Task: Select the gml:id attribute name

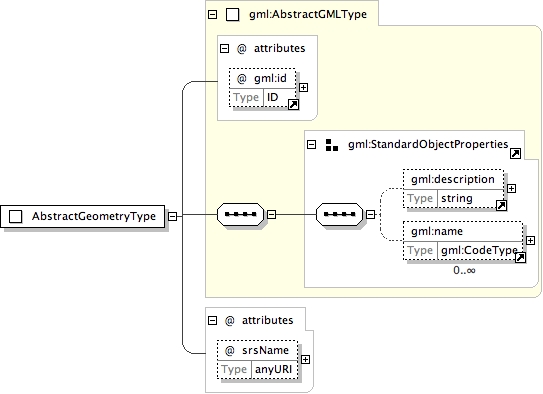Action: (270, 79)
